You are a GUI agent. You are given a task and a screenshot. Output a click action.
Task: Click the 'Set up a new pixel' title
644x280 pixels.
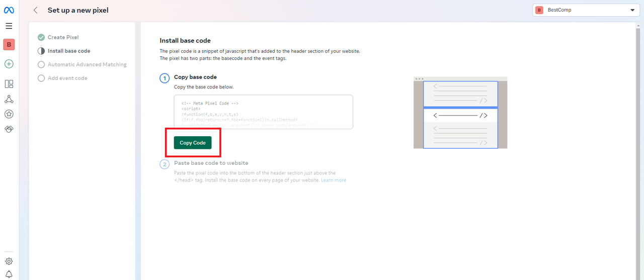point(78,10)
